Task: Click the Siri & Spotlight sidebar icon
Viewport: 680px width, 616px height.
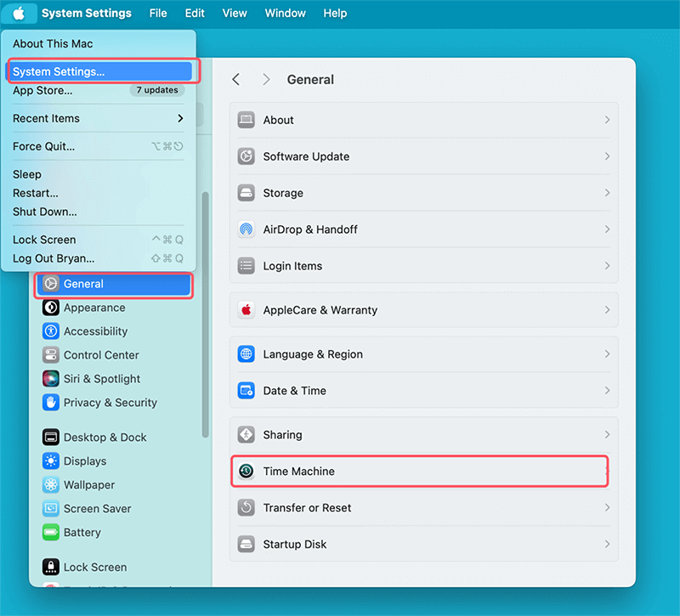Action: coord(50,379)
